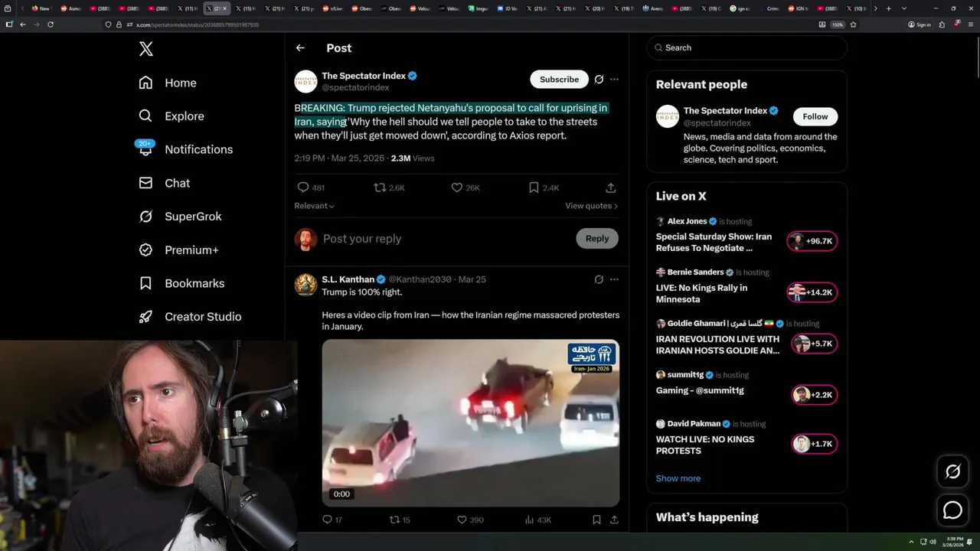Open Premium+ in sidebar
The width and height of the screenshot is (980, 551).
pyautogui.click(x=178, y=249)
